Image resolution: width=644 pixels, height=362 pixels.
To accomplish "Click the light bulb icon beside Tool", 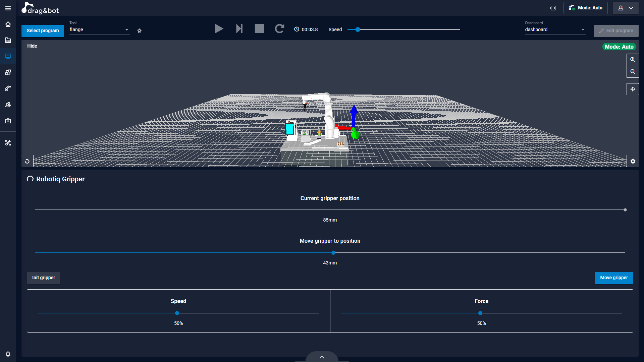I will tap(140, 31).
